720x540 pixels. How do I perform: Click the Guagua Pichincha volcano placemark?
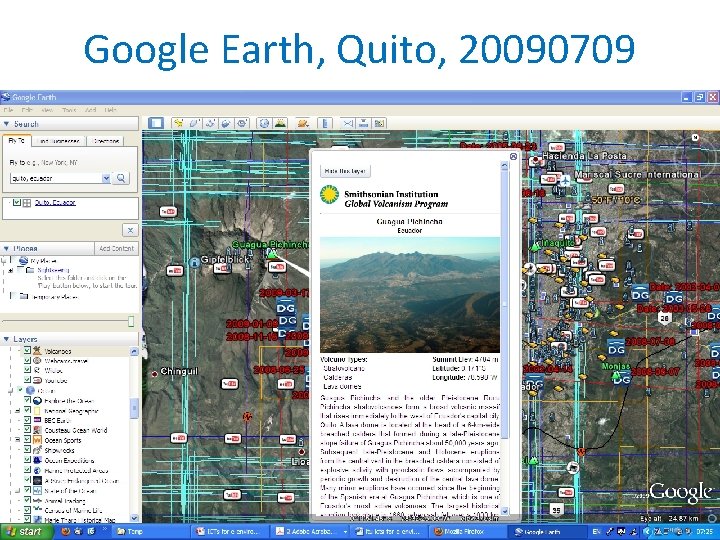click(x=272, y=253)
